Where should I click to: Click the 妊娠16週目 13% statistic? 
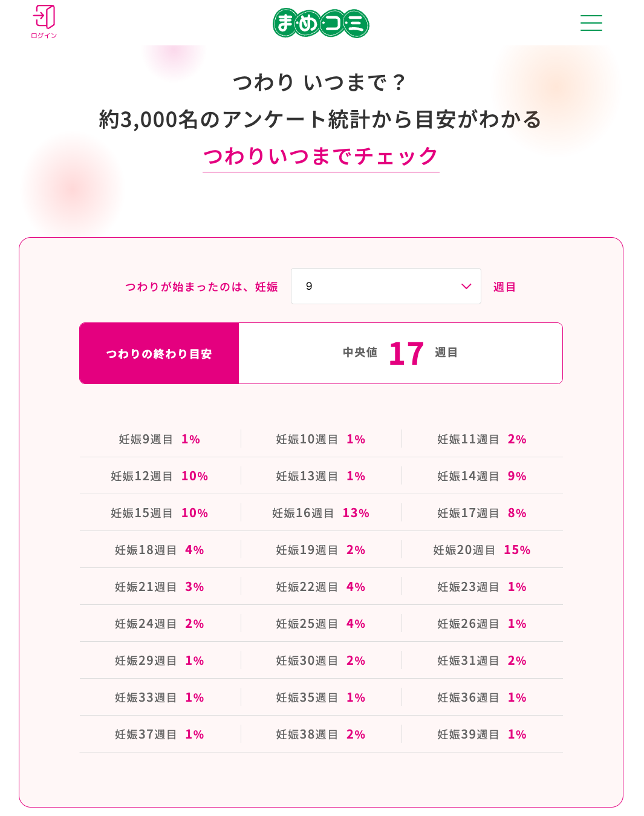tap(321, 512)
